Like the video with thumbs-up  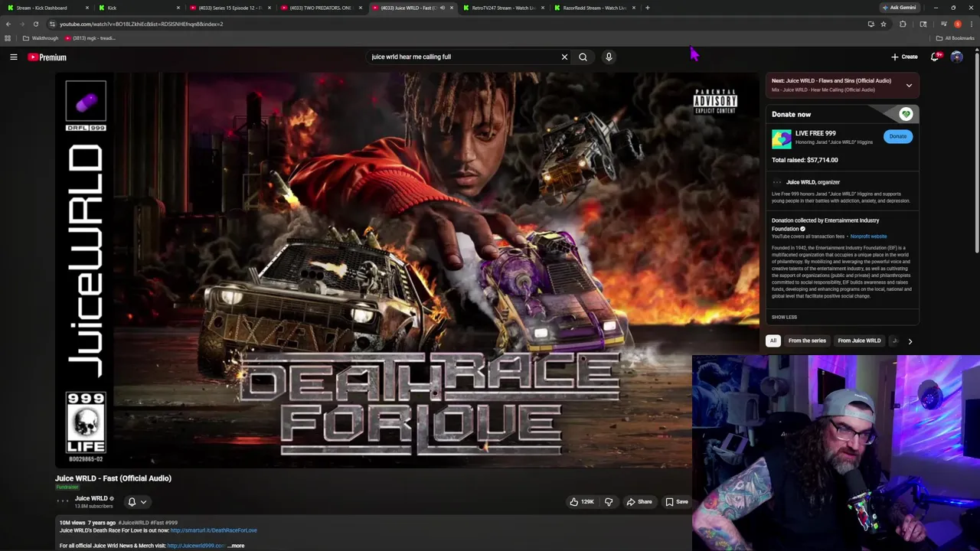pos(581,502)
